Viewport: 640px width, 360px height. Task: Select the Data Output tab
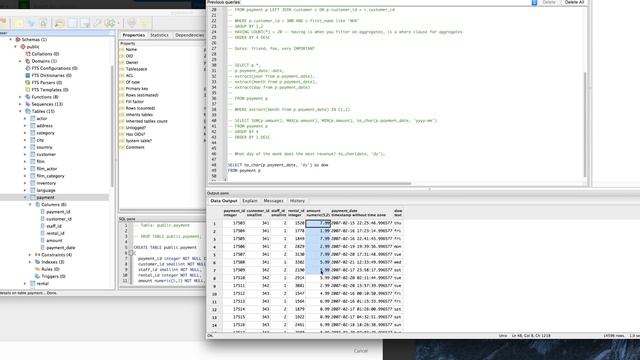[223, 201]
